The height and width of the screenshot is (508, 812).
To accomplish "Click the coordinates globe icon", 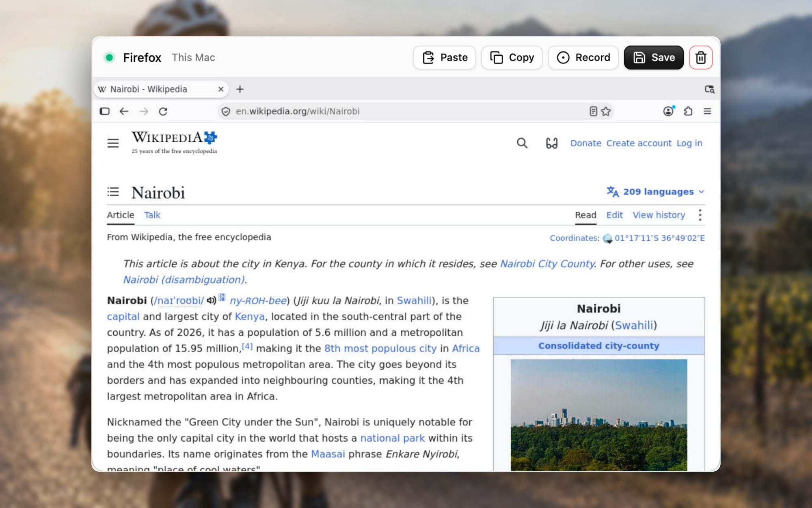I will tap(607, 238).
